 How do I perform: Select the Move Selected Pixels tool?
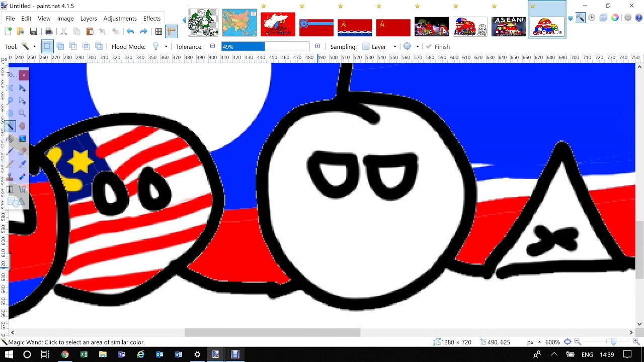click(x=22, y=88)
